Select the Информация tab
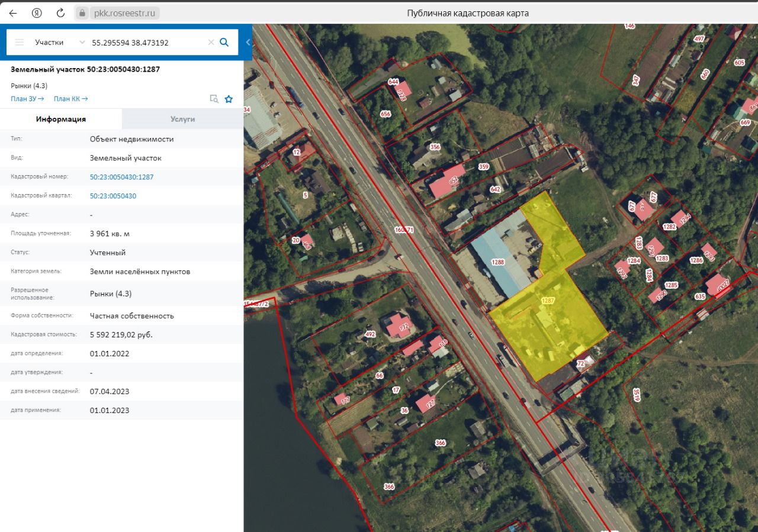 tap(61, 119)
